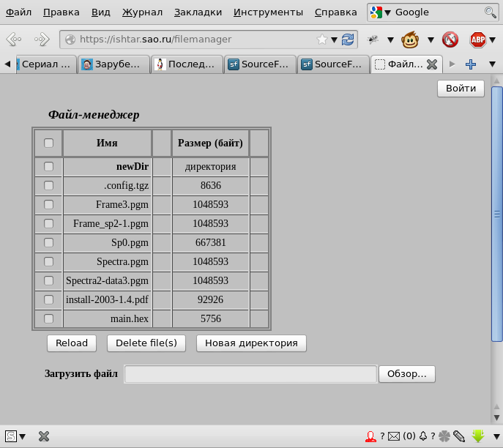Click the mail envelope icon in the status bar

point(394,436)
